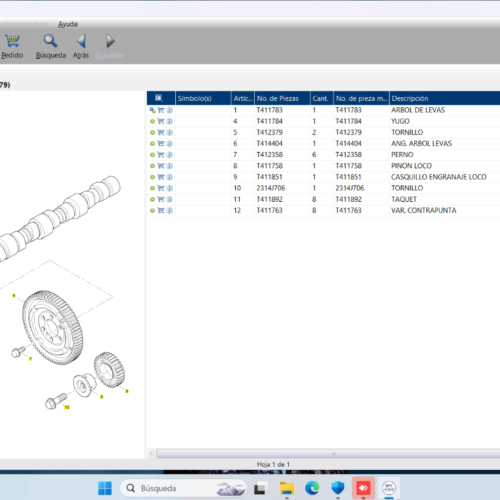The width and height of the screenshot is (500, 500).
Task: Select 2314J706 in No. de Piezas column
Action: [271, 188]
